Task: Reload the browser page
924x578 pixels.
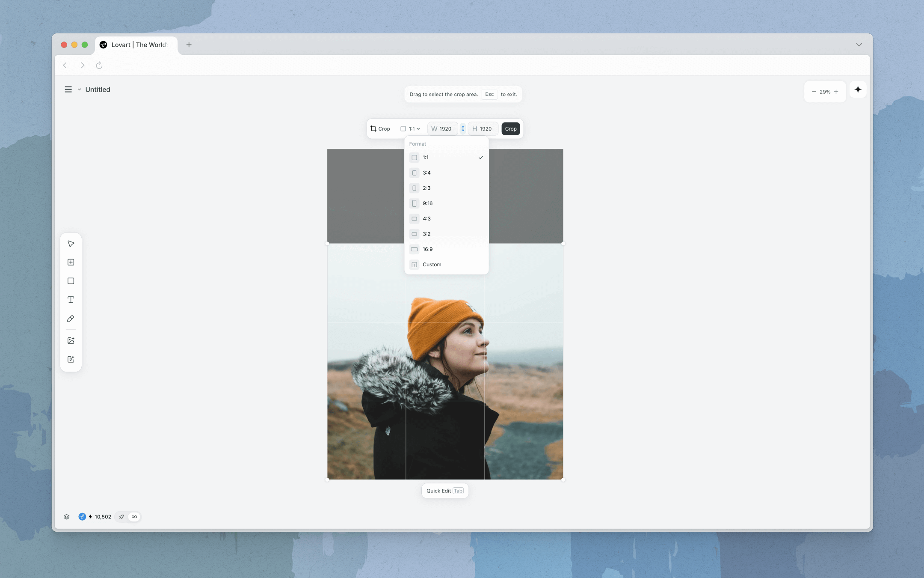Action: click(99, 65)
